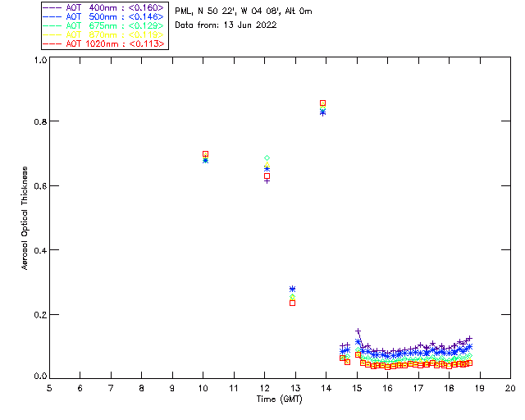This screenshot has width=525, height=420.
Task: Click the red dashed line sample in legend
Action: point(52,43)
